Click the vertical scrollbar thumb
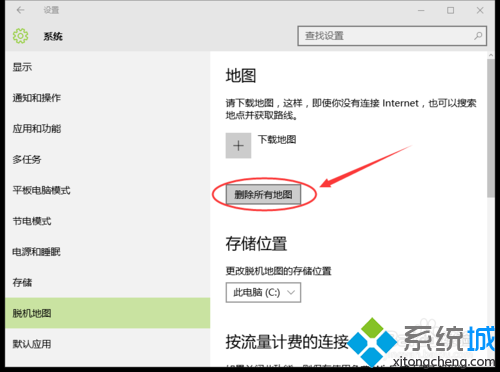 (x=490, y=128)
